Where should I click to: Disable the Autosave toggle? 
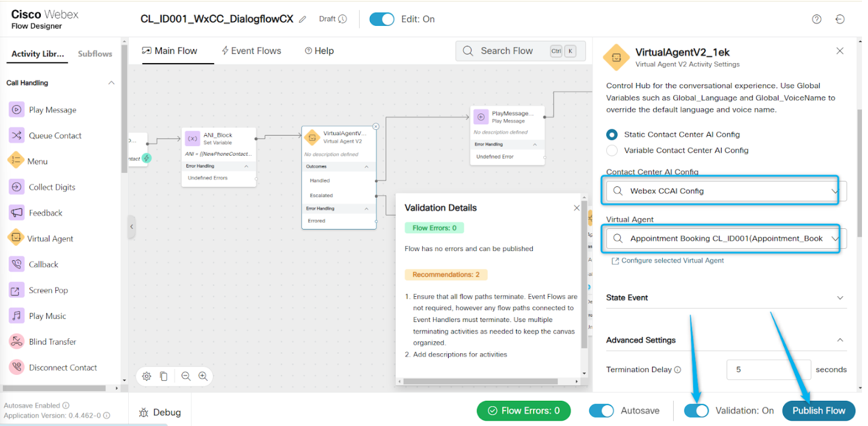(601, 410)
